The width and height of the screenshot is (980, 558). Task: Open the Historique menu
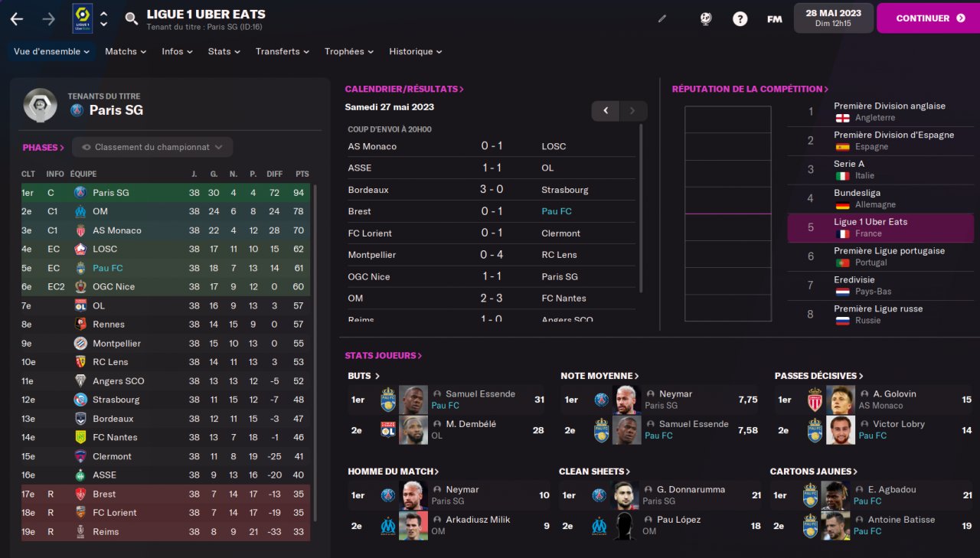[x=415, y=51]
